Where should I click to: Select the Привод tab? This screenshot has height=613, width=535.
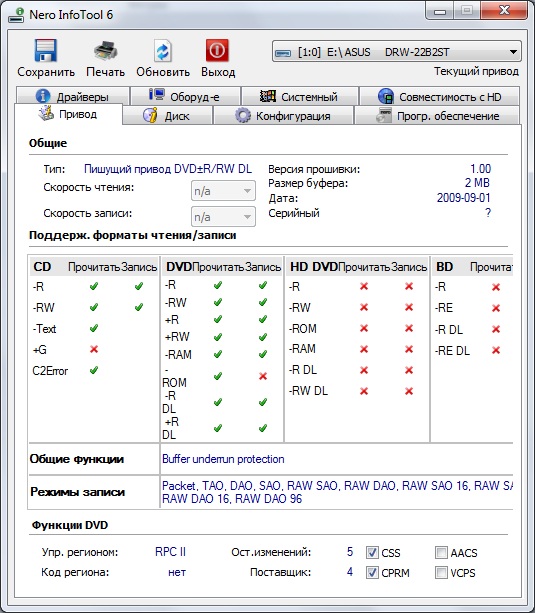(68, 114)
